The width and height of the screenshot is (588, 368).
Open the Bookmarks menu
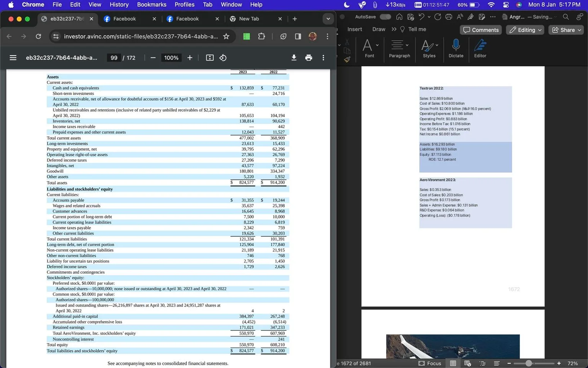pos(152,5)
